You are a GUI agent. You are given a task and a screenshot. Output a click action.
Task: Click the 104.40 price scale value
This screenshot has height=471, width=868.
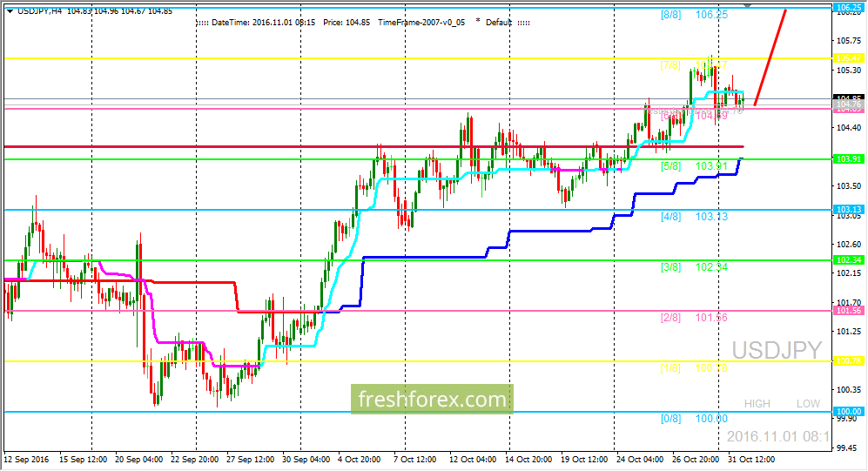(x=849, y=128)
